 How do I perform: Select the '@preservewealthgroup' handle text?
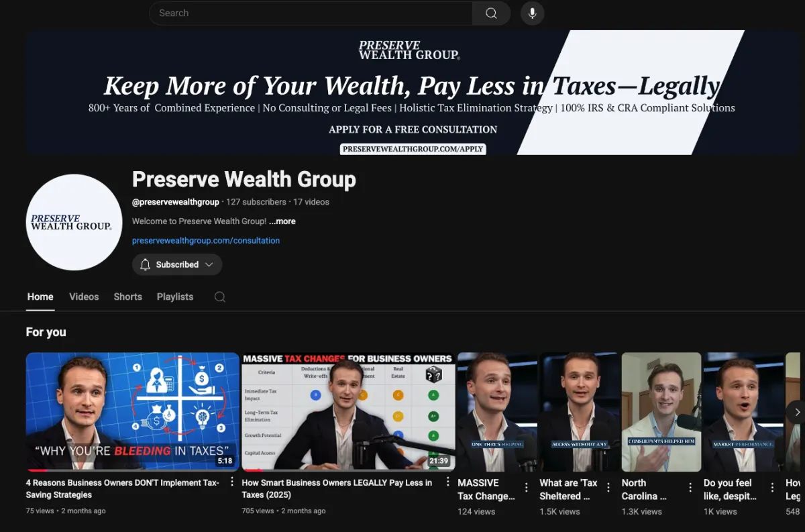[176, 202]
